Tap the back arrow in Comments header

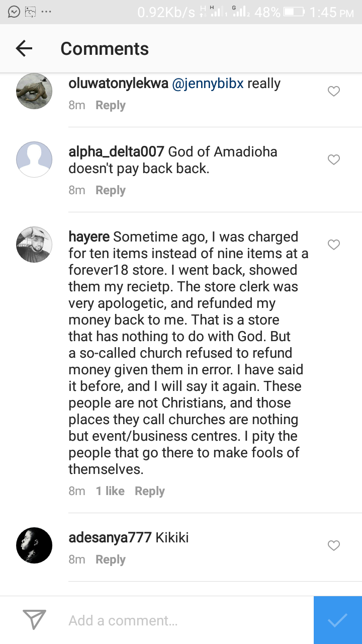(x=24, y=48)
